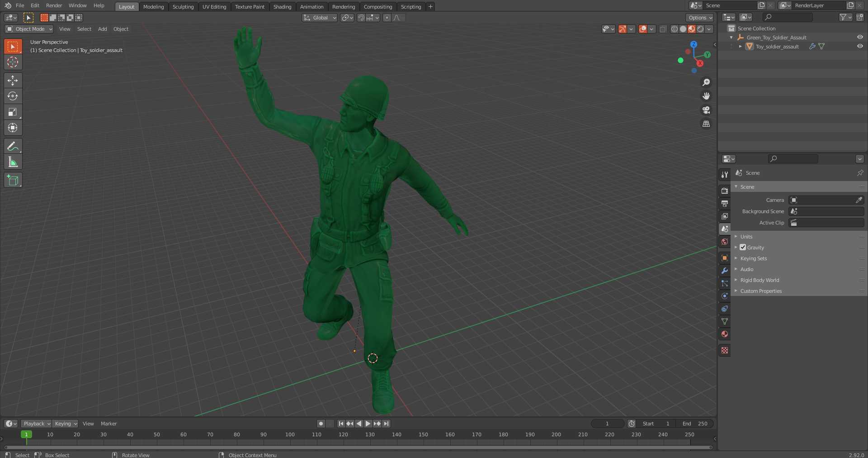Screen dimensions: 868x458
Task: Open the World properties tab
Action: [725, 242]
